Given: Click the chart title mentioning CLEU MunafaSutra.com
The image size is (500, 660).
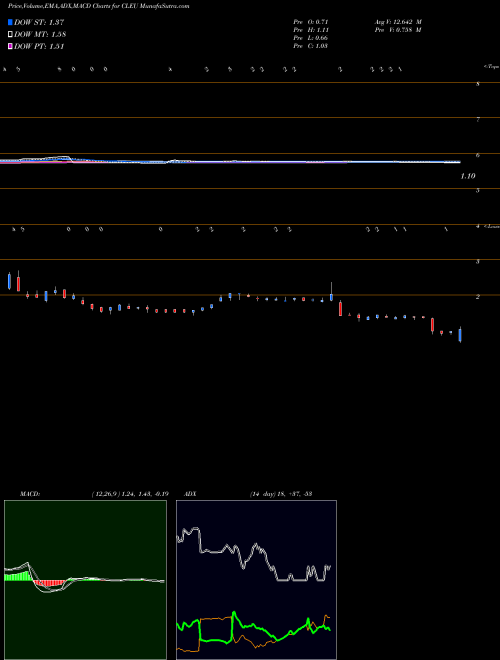Looking at the screenshot, I should (98, 6).
